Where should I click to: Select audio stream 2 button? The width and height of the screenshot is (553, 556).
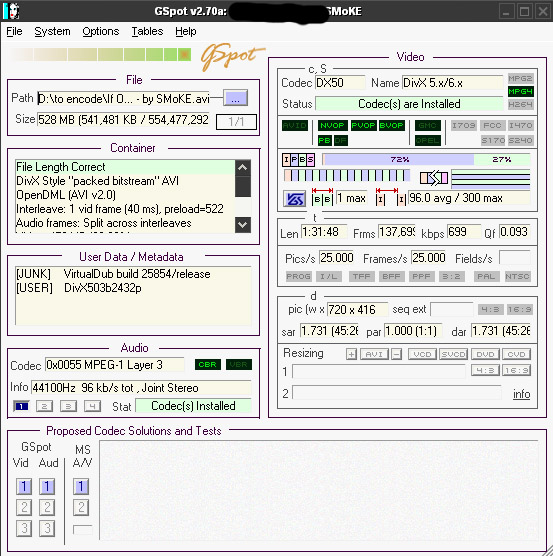(45, 406)
